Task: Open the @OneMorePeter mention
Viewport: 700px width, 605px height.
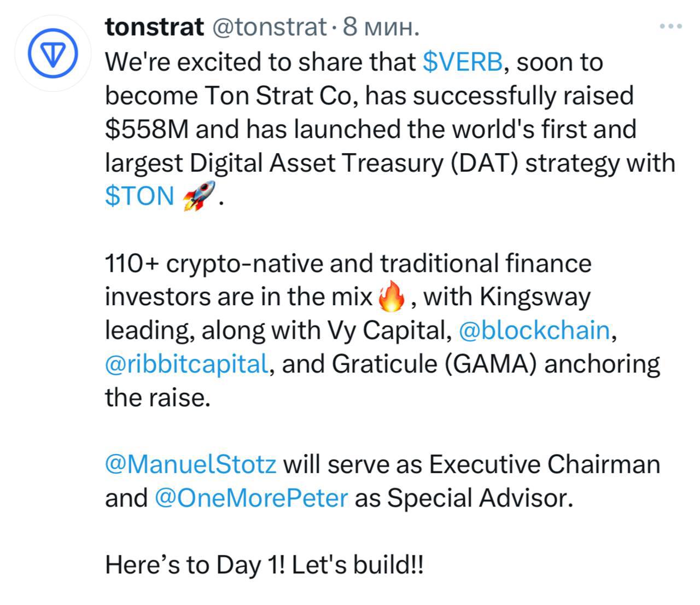Action: (x=252, y=498)
